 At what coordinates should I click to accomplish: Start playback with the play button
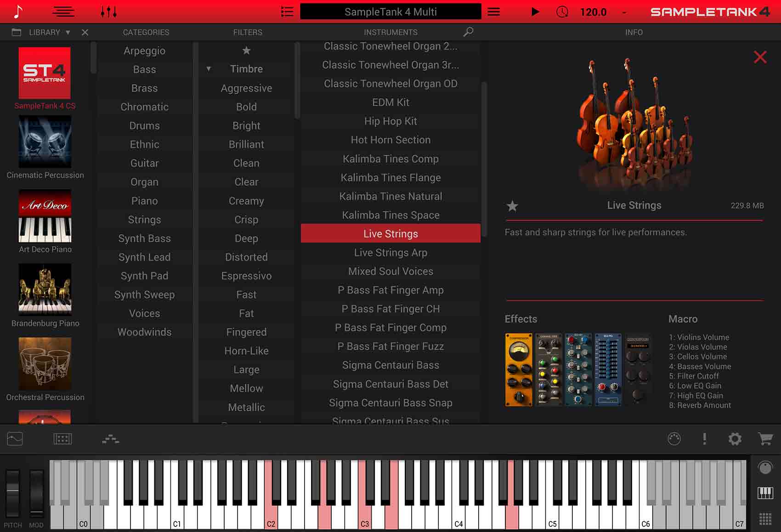[535, 11]
